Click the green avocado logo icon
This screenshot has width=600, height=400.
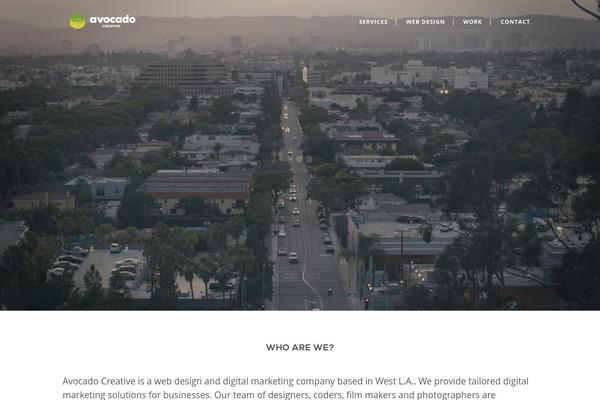pyautogui.click(x=77, y=22)
